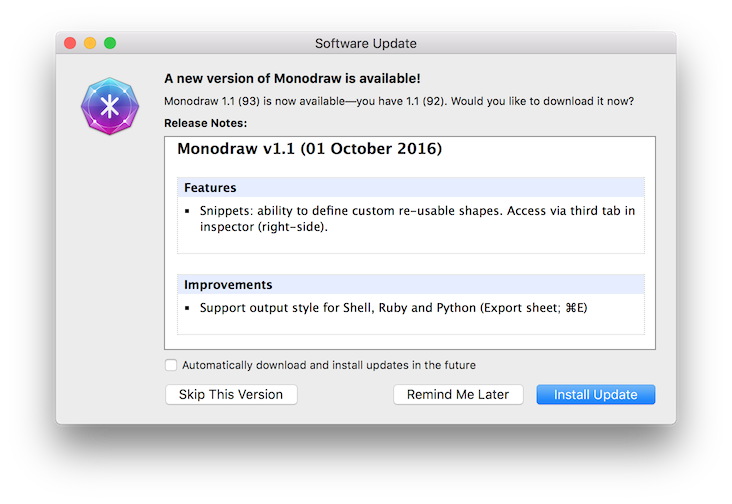
Task: Click the green zoom window button
Action: click(110, 43)
